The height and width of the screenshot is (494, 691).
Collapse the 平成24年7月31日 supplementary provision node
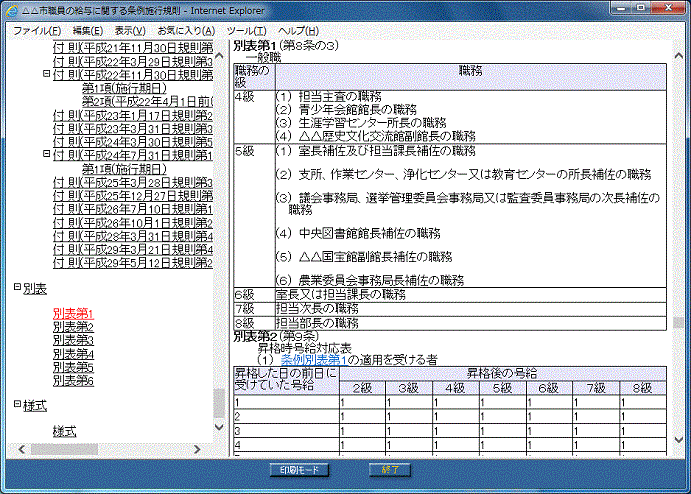click(46, 155)
